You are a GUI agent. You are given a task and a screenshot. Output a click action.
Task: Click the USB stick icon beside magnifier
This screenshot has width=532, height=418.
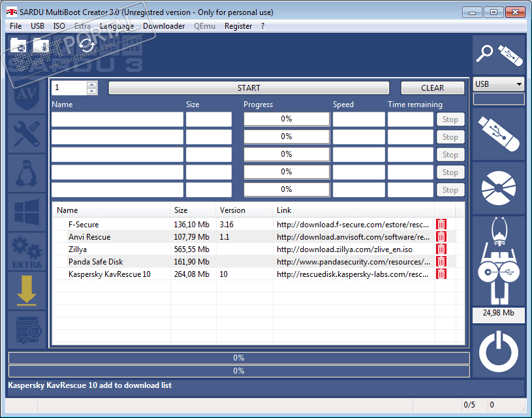(510, 56)
